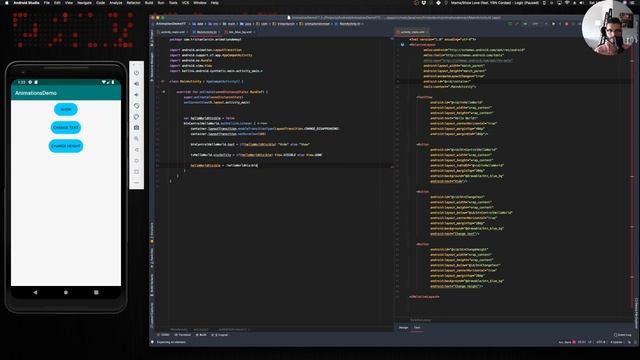Click the '4 spaces' indent setting in status bar
The image size is (640, 360).
[617, 342]
